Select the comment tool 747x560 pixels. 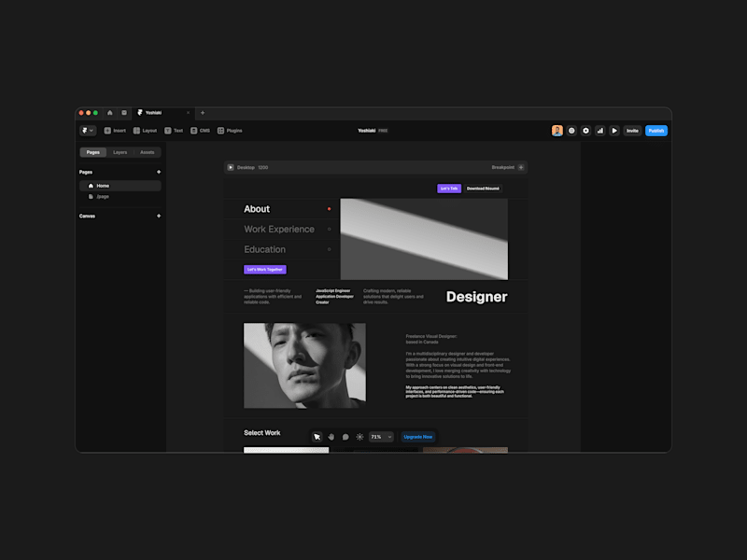345,437
